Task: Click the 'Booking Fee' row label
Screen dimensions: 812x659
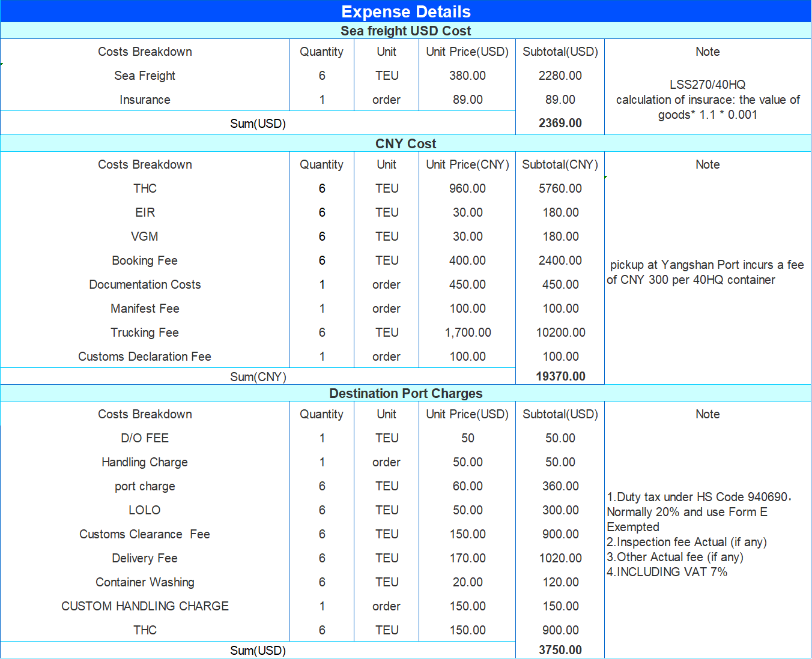Action: pyautogui.click(x=145, y=260)
